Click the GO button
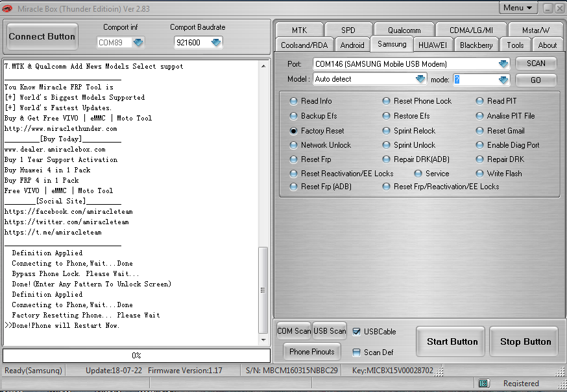 pyautogui.click(x=536, y=80)
